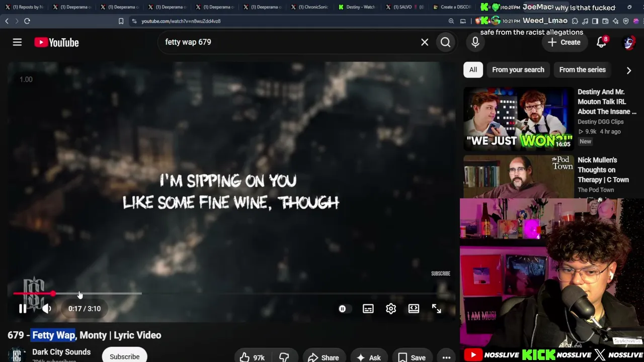Select 'From your search' chip
The width and height of the screenshot is (644, 362).
(x=518, y=70)
